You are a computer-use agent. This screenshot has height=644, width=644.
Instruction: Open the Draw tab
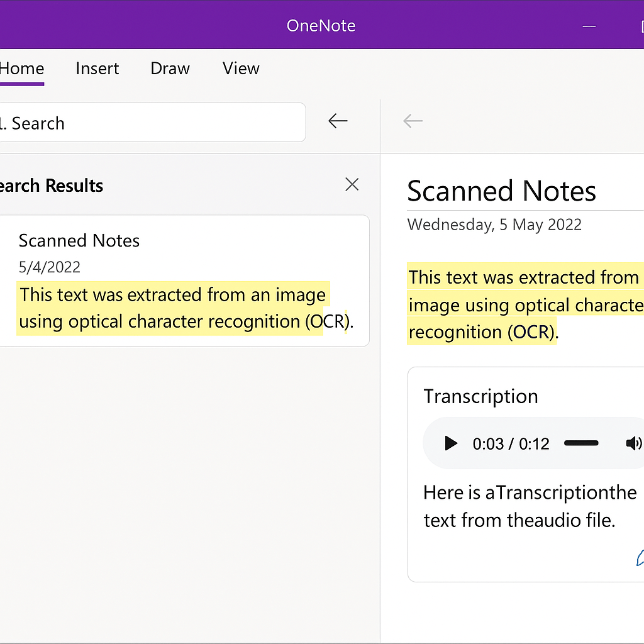(x=170, y=69)
